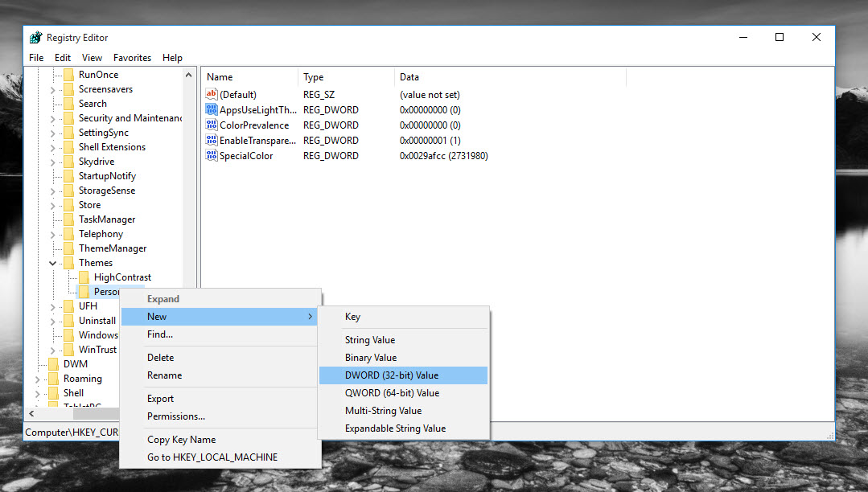This screenshot has width=868, height=492.
Task: Collapse the Themes tree node
Action: 52,263
